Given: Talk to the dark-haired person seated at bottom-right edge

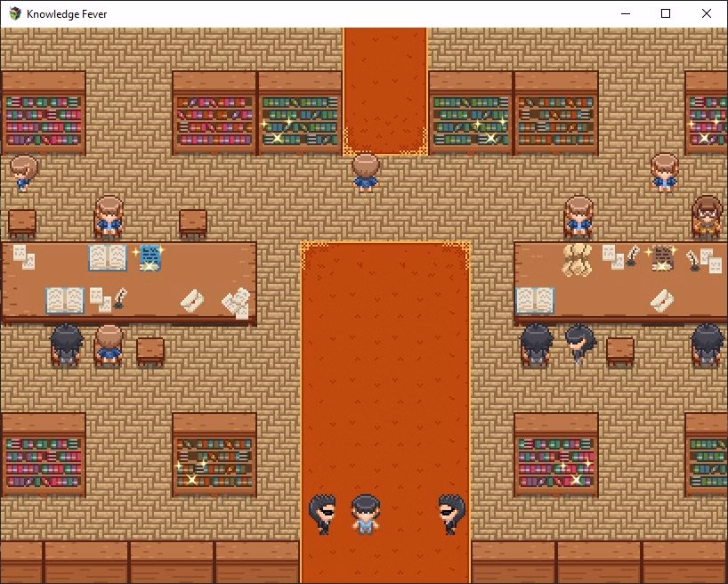Looking at the screenshot, I should tap(707, 345).
